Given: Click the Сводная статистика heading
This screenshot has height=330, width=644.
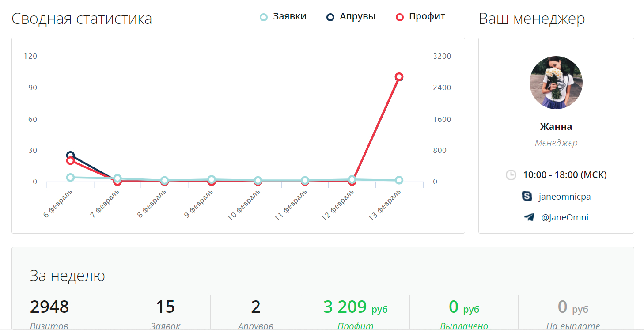Looking at the screenshot, I should coord(82,19).
